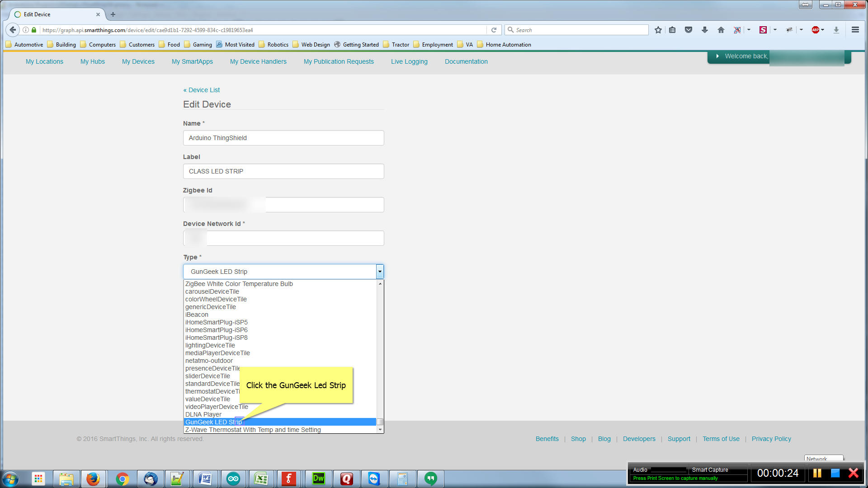Select GunGeek LED Strip option
Image resolution: width=868 pixels, height=488 pixels.
tap(213, 422)
